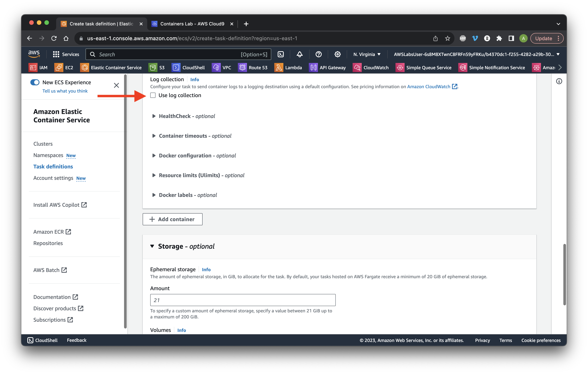Expand the HealthCheck optional section

tap(183, 116)
